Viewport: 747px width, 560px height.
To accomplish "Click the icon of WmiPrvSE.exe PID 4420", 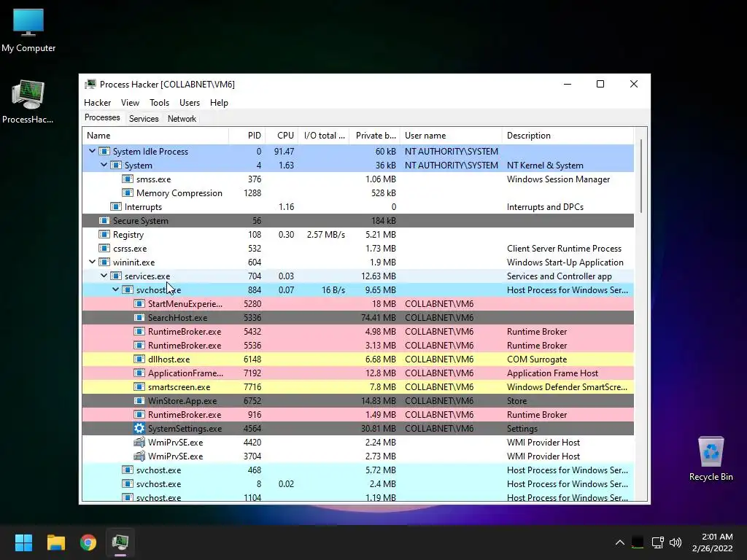I will [x=139, y=442].
